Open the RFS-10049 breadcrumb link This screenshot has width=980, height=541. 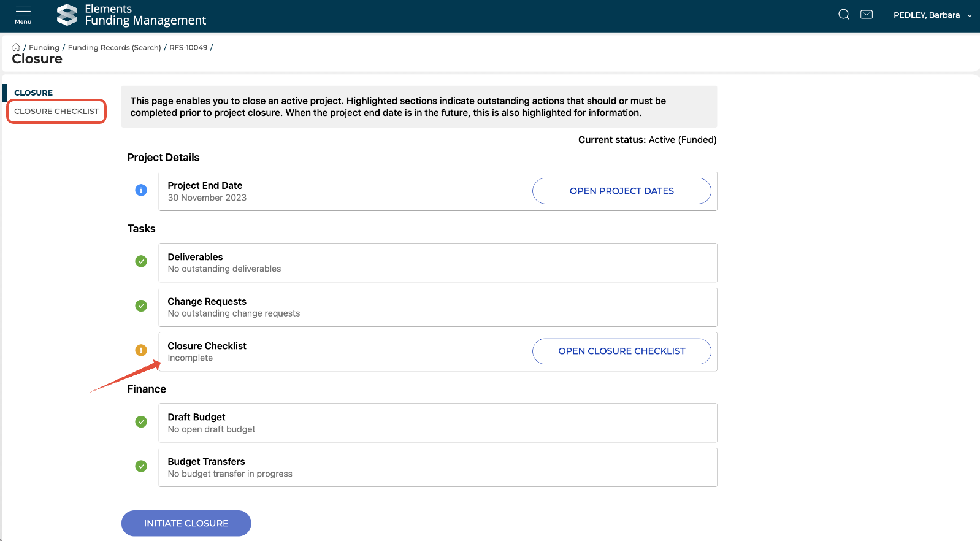[188, 47]
